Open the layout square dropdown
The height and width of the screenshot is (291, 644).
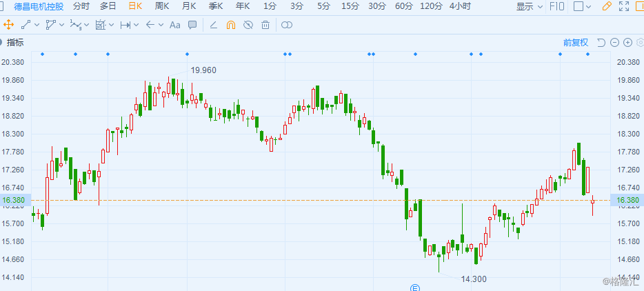point(583,6)
